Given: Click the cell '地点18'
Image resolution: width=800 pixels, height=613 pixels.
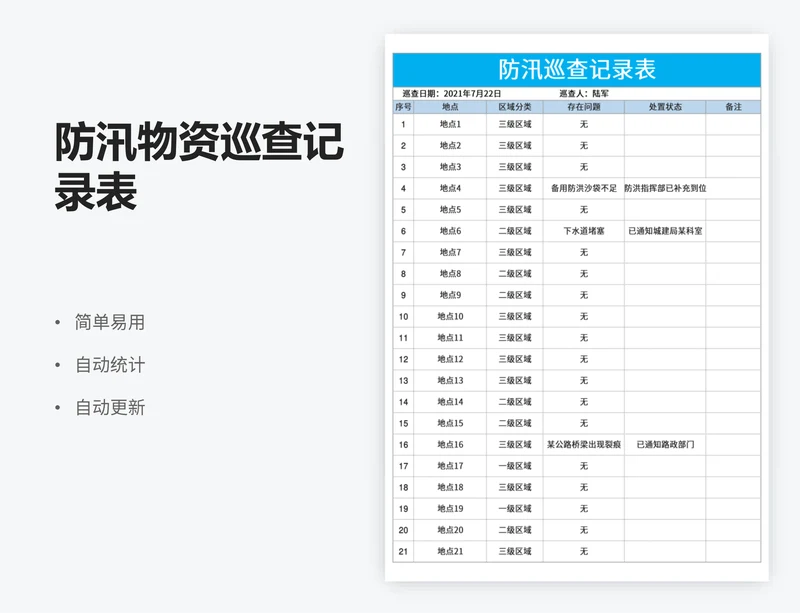Looking at the screenshot, I should click(450, 487).
